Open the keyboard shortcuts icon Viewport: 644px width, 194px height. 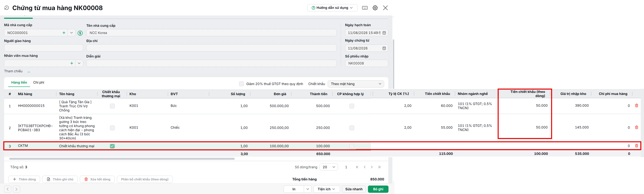click(365, 8)
